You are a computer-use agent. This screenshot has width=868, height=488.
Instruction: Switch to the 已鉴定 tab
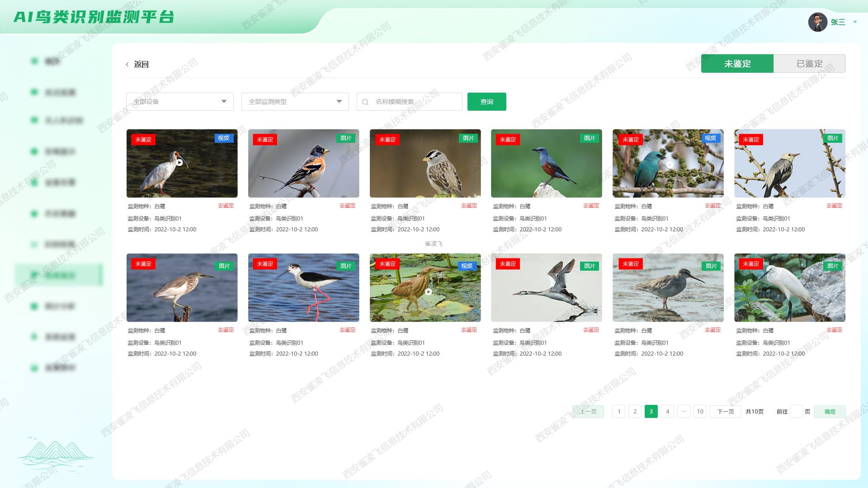[809, 64]
